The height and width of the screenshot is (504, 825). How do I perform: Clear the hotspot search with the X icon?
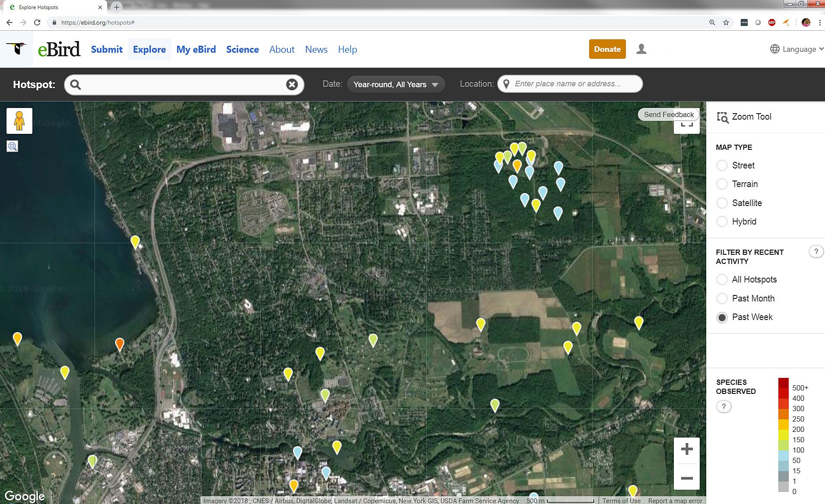292,84
